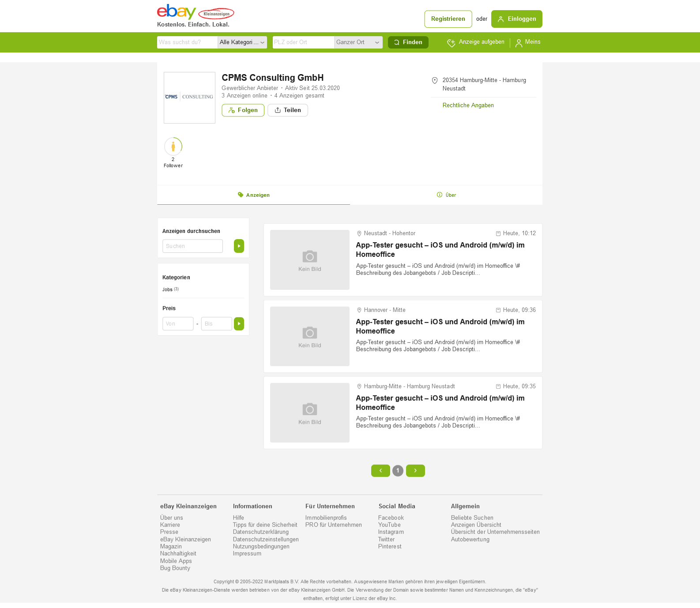Click the location pin beside Hannover - Mitte
700x608 pixels.
tap(359, 310)
